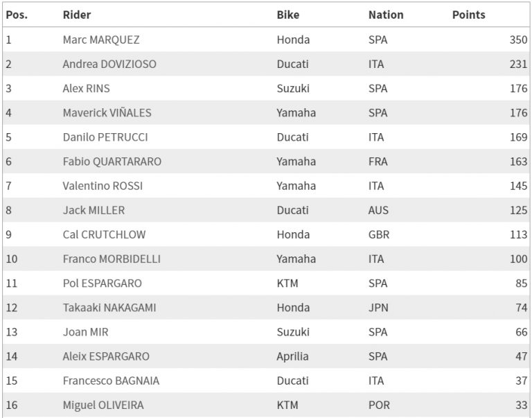Open Franco MORBIDELLI rider entry

click(112, 259)
